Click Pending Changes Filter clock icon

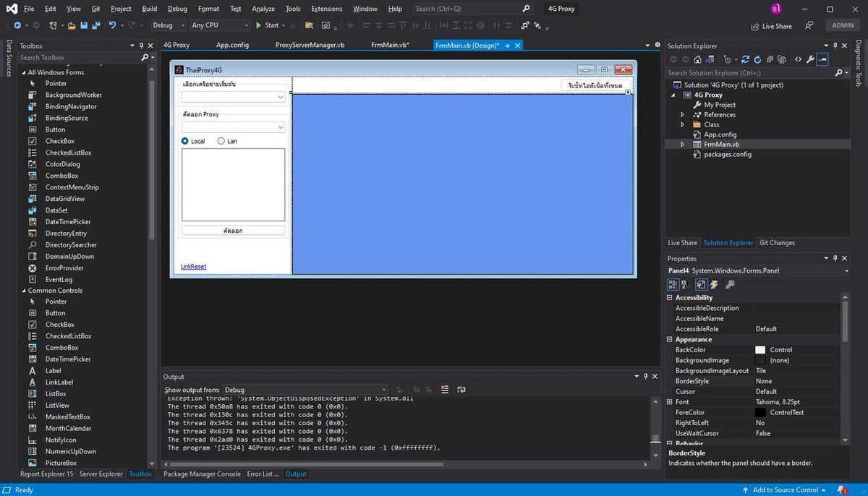(727, 59)
